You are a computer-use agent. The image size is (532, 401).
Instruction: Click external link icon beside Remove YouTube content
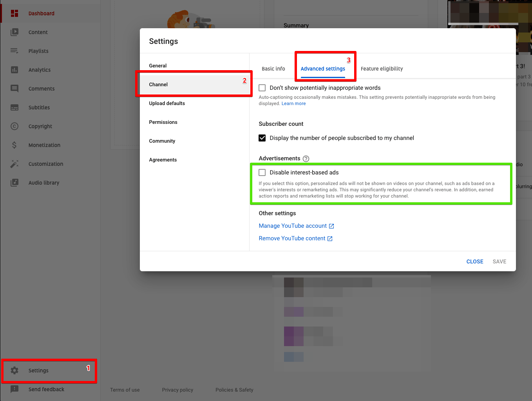[330, 239]
